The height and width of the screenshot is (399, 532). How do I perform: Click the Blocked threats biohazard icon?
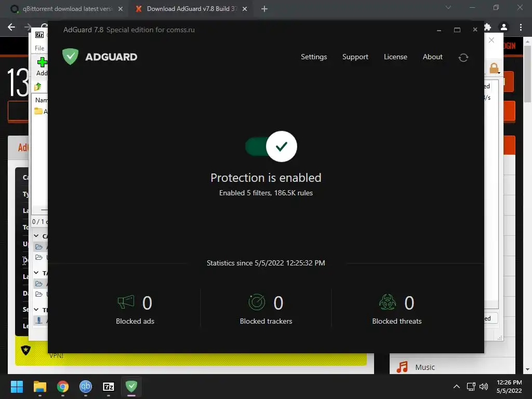click(x=388, y=302)
